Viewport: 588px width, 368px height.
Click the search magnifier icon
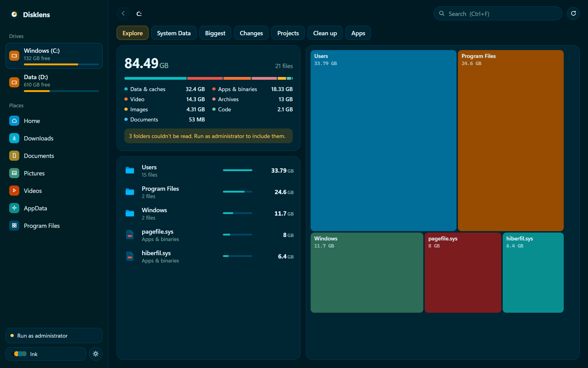pos(442,13)
